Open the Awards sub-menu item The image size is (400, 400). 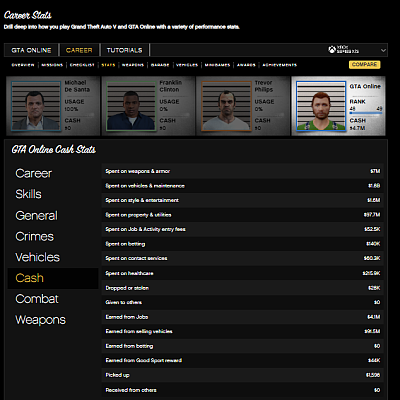point(246,65)
